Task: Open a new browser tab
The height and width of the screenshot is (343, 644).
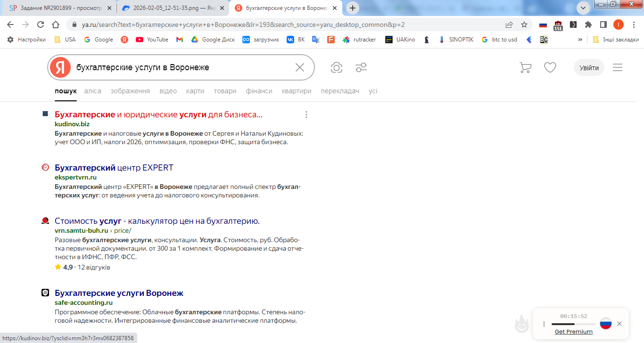Action: coord(353,8)
